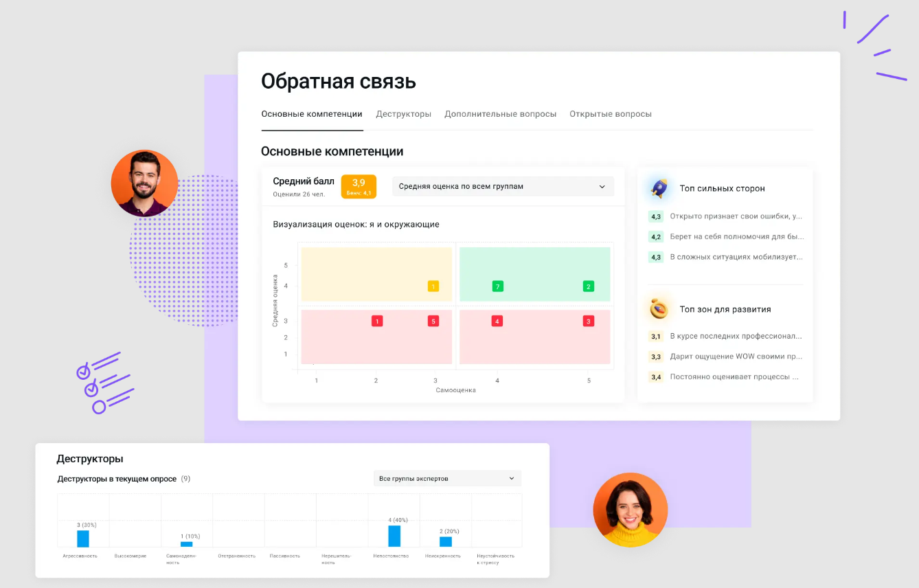This screenshot has width=919, height=588.
Task: Click the compass icon beside "Топ зон для развития"
Action: (x=658, y=309)
